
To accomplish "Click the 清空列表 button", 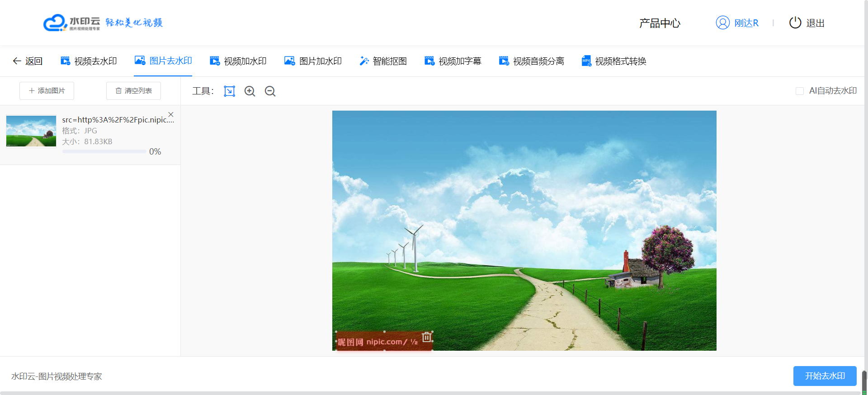I will pos(133,91).
